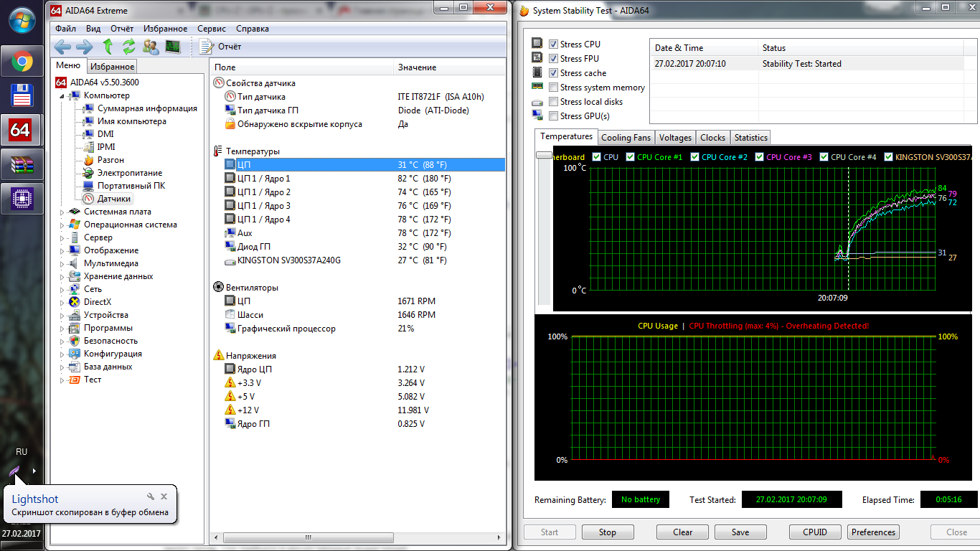Collapse the Компьютер tree node

[x=62, y=95]
